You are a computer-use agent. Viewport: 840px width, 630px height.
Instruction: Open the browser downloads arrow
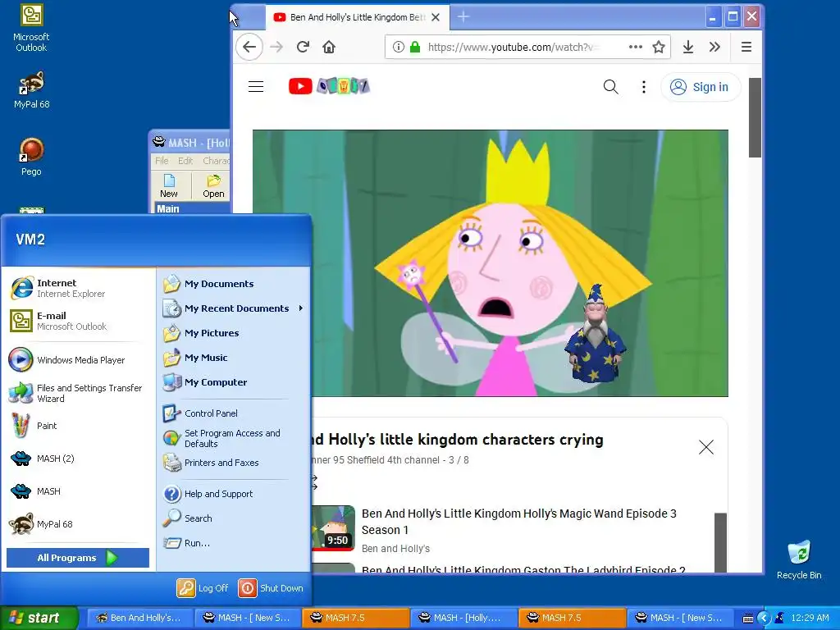click(x=688, y=47)
